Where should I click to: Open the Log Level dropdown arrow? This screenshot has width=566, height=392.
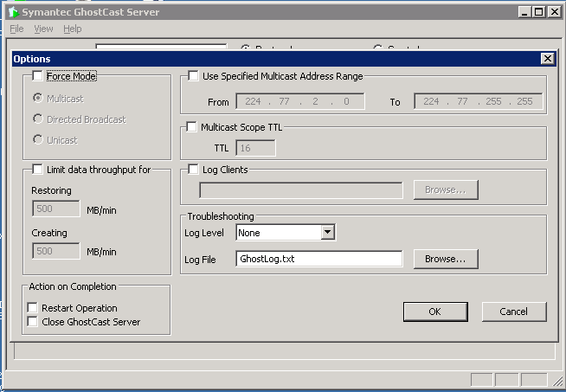(327, 232)
